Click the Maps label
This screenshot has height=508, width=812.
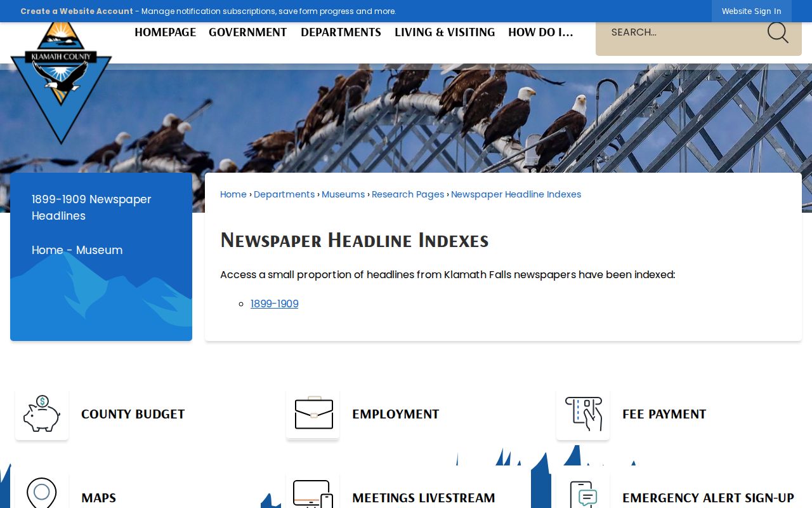pyautogui.click(x=99, y=498)
